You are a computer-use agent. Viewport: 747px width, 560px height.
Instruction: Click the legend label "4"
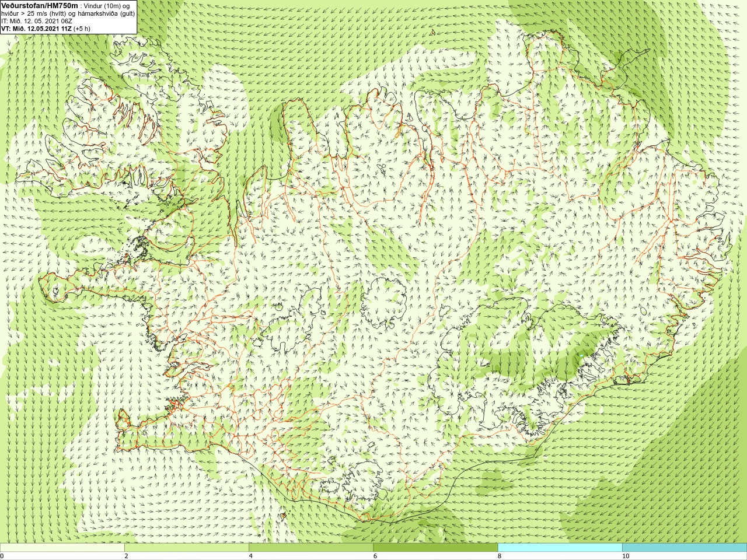250,556
